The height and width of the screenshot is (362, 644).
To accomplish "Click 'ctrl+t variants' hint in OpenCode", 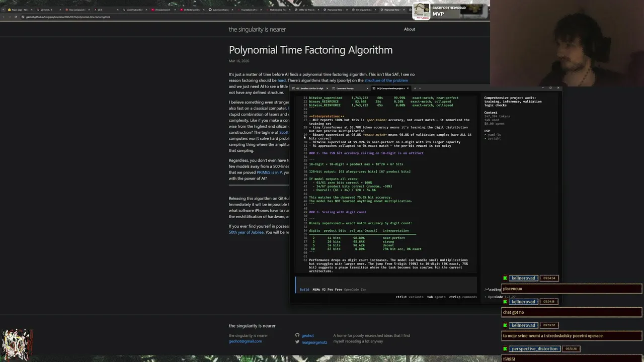I will [x=410, y=297].
